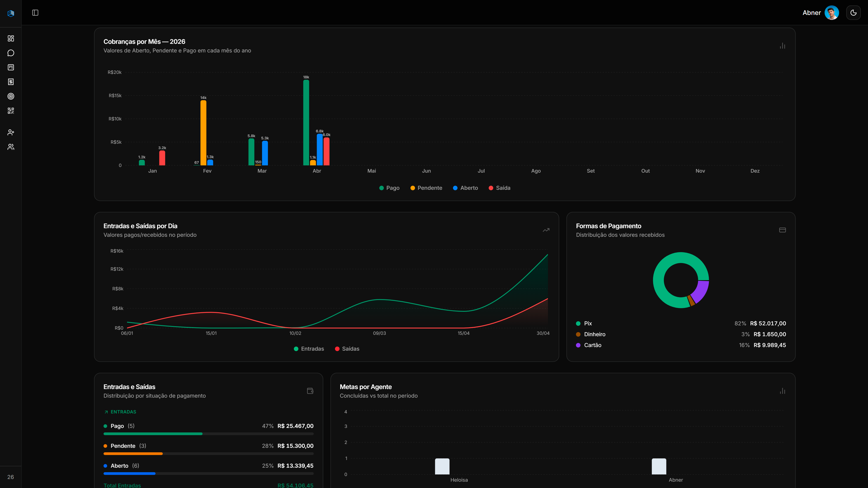Click Abner's bar in Metas por Agente

click(x=659, y=467)
